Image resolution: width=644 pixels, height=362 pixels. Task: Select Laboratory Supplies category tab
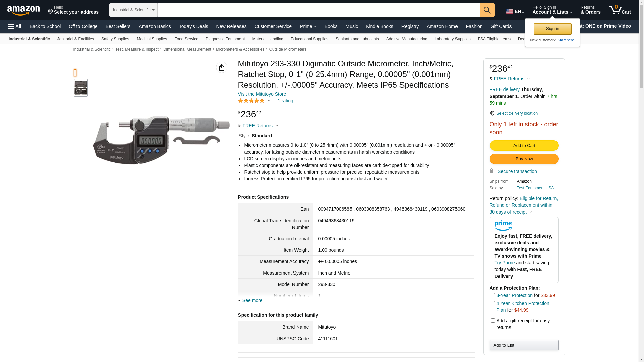click(x=452, y=39)
